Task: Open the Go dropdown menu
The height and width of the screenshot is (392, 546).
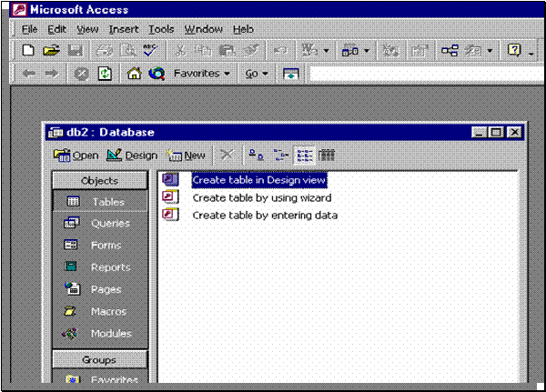Action: tap(258, 74)
